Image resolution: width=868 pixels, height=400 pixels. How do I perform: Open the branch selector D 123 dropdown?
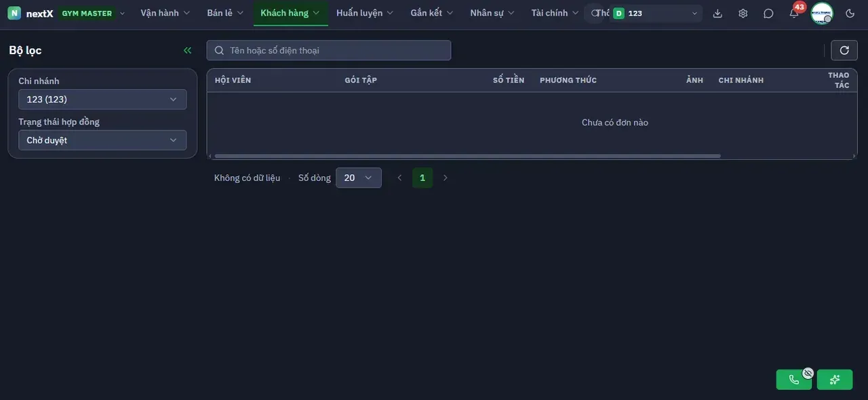pyautogui.click(x=656, y=14)
